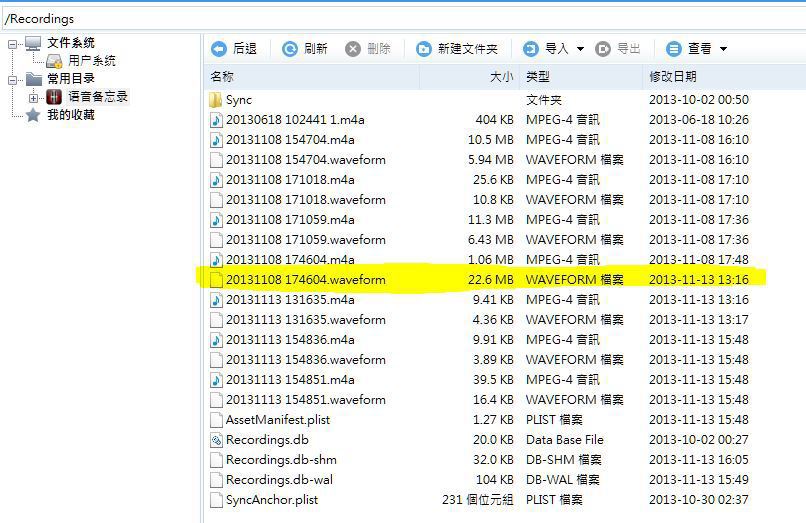
Task: Click audio icon of 20131113 154836.m4a
Action: coord(216,340)
